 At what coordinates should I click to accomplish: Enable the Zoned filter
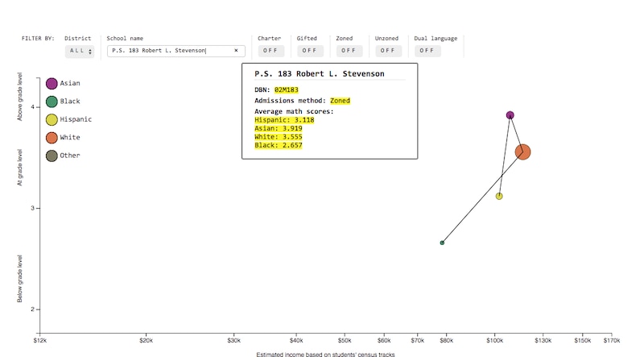pos(347,51)
